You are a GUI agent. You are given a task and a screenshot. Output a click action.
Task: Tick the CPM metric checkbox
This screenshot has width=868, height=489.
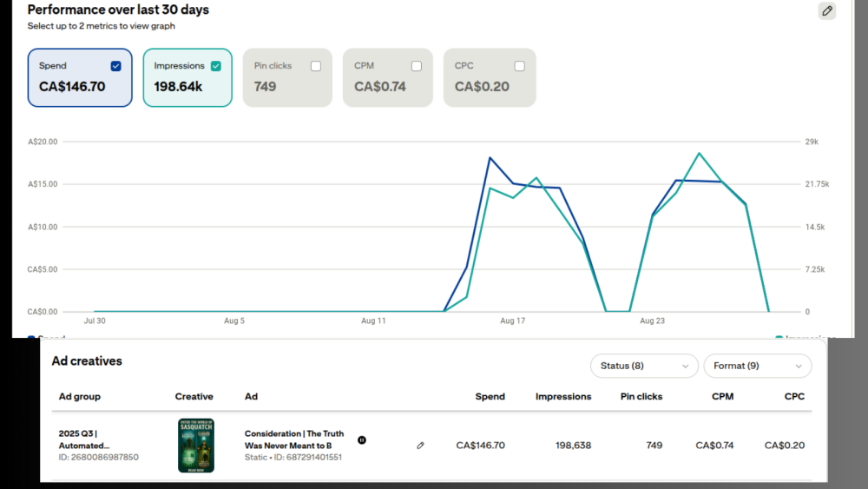pos(417,66)
